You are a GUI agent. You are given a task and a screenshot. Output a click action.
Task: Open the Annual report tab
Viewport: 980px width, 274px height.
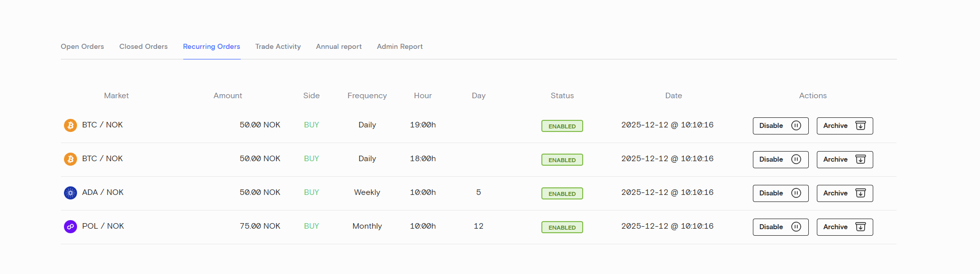click(x=339, y=46)
